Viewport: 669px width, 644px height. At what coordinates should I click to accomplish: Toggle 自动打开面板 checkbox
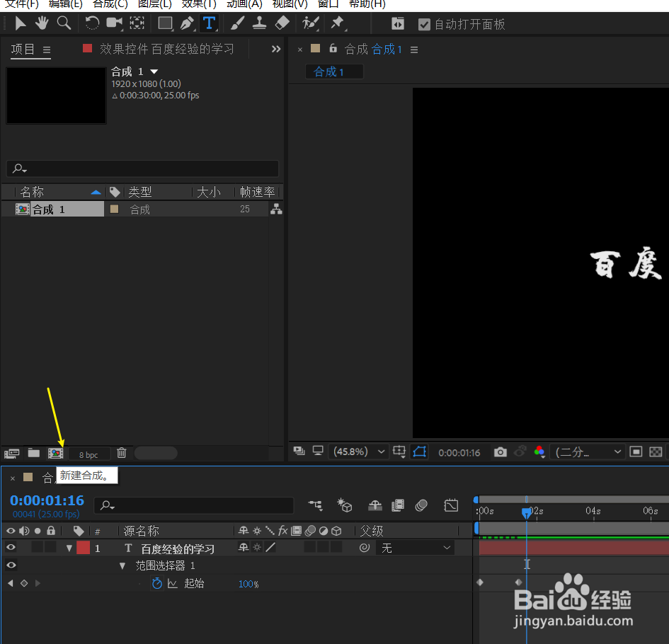[424, 24]
